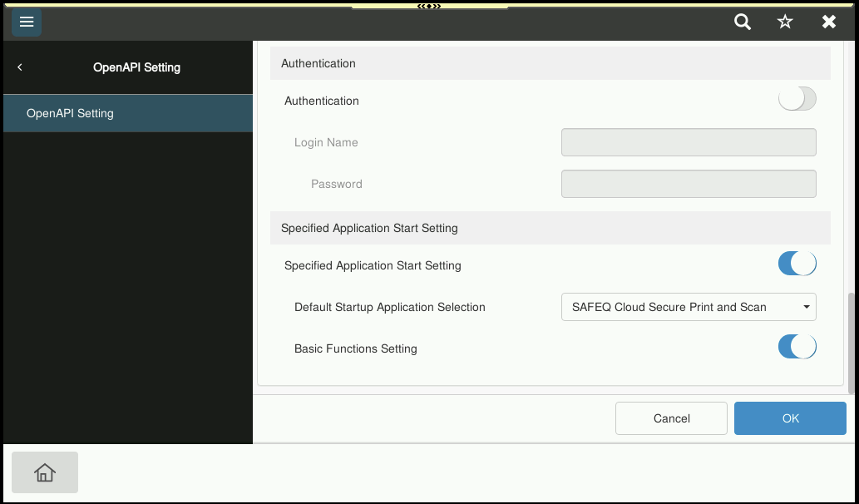Click the OpenAPI Setting panel title
This screenshot has height=504, width=859.
(x=136, y=67)
